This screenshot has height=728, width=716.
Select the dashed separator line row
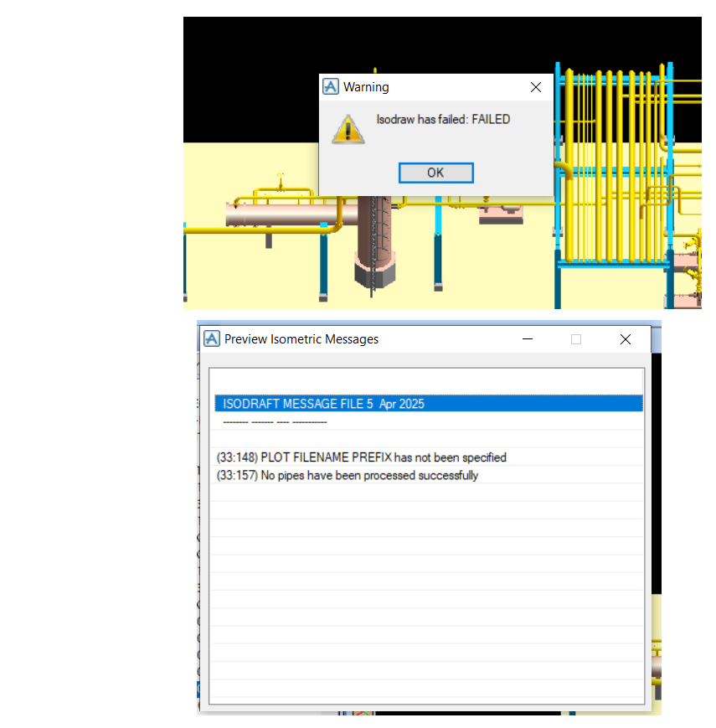[429, 421]
